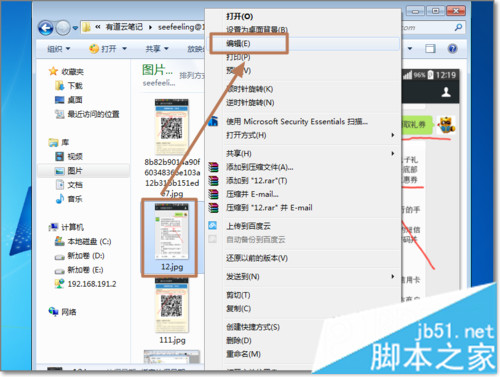Choose 打印(P) in context menu
The height and width of the screenshot is (377, 500).
tap(238, 57)
